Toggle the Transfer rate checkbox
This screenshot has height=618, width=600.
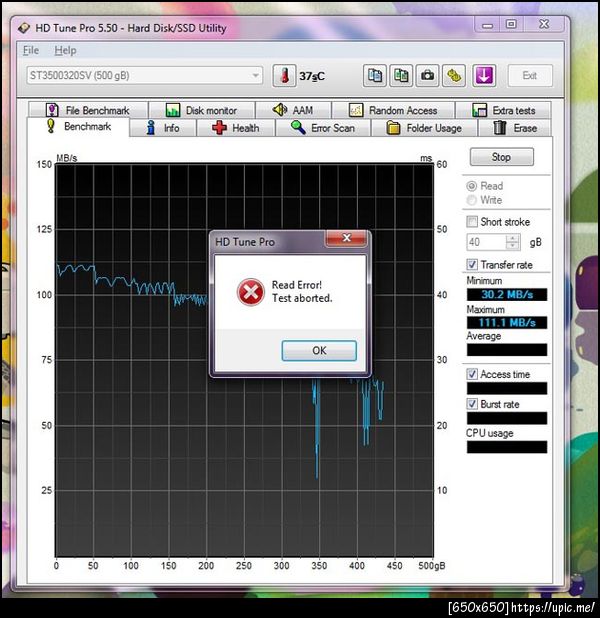[x=472, y=264]
